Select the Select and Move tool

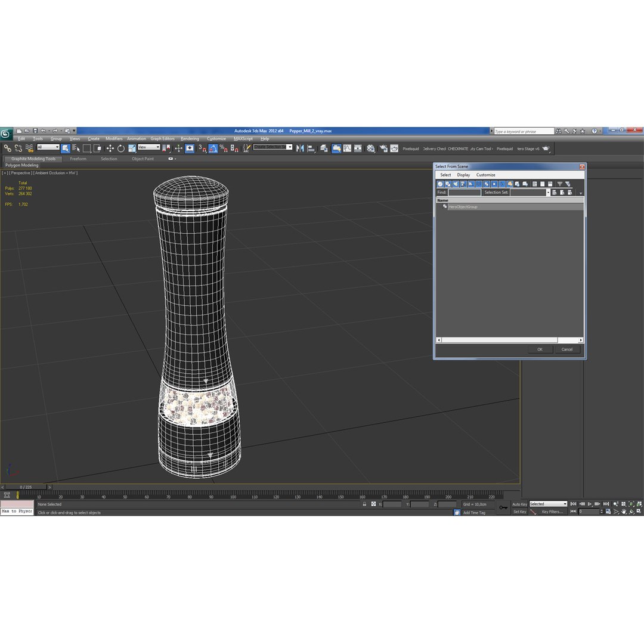click(110, 148)
